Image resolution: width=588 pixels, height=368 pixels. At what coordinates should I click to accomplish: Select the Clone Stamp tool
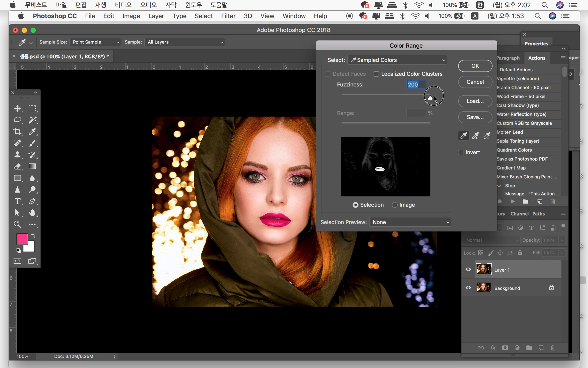click(17, 155)
